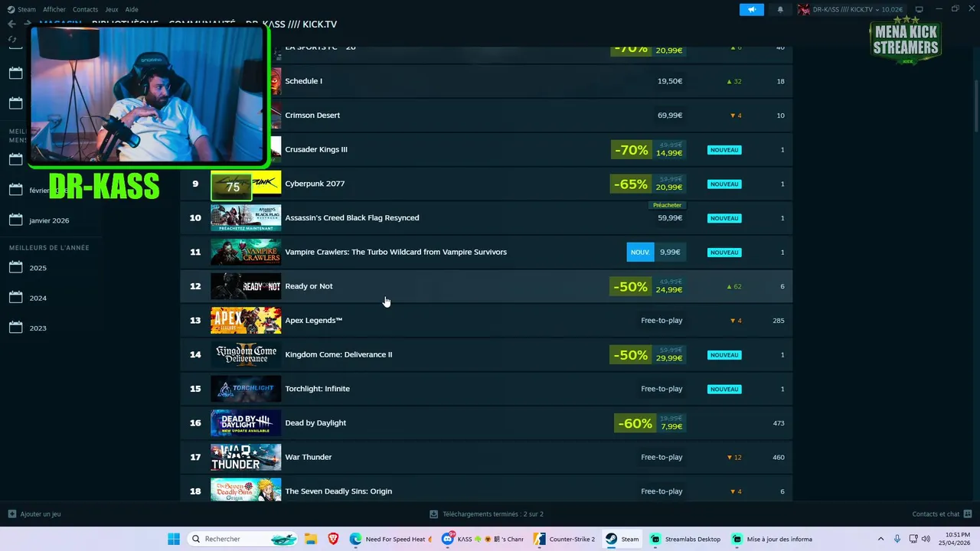Click the calendar icon beside 2025
This screenshot has height=551, width=980.
(x=15, y=267)
